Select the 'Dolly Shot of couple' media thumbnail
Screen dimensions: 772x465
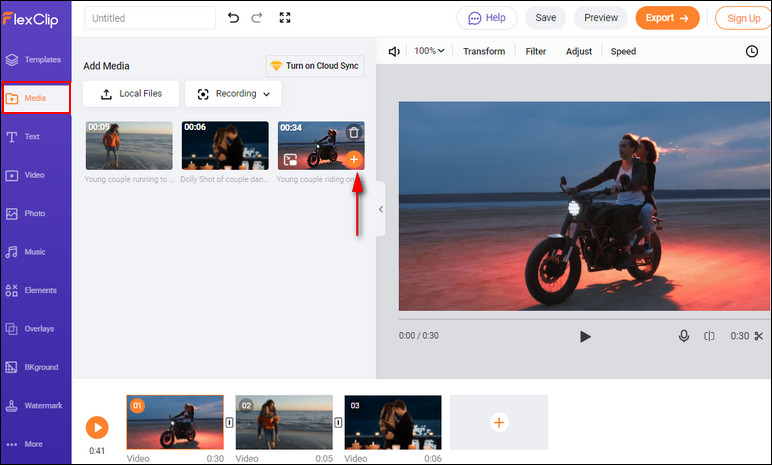coord(225,145)
